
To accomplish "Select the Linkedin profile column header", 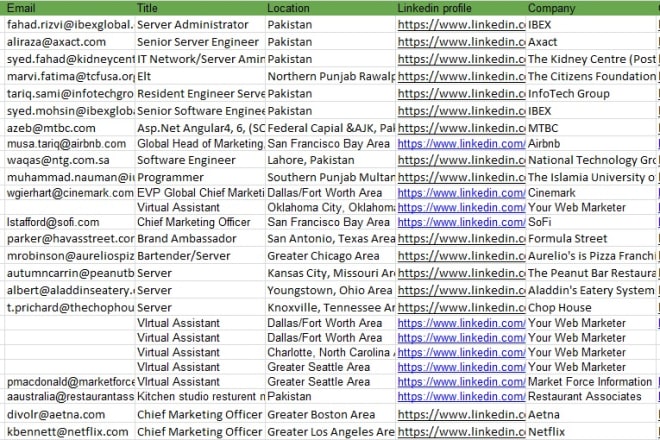I will (x=460, y=8).
